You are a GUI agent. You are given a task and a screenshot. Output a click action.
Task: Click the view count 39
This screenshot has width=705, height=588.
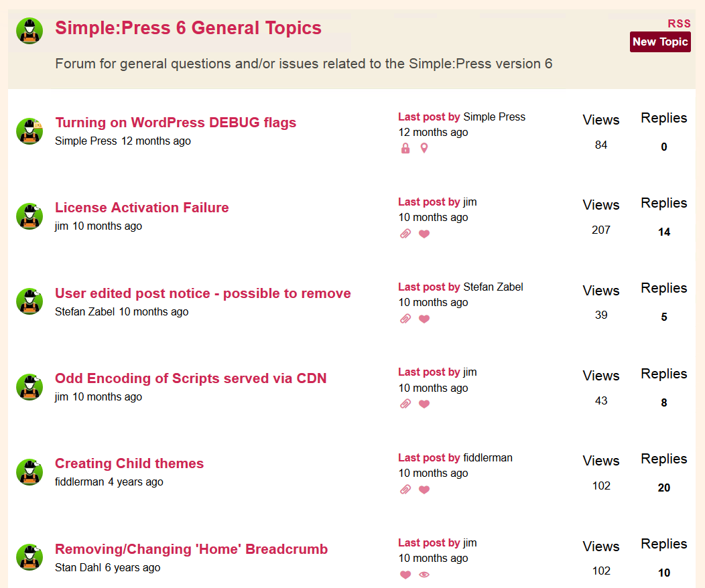(x=601, y=315)
